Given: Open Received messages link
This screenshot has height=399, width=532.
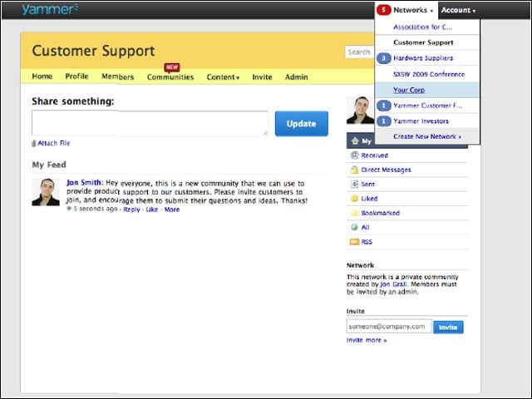Looking at the screenshot, I should coord(375,155).
